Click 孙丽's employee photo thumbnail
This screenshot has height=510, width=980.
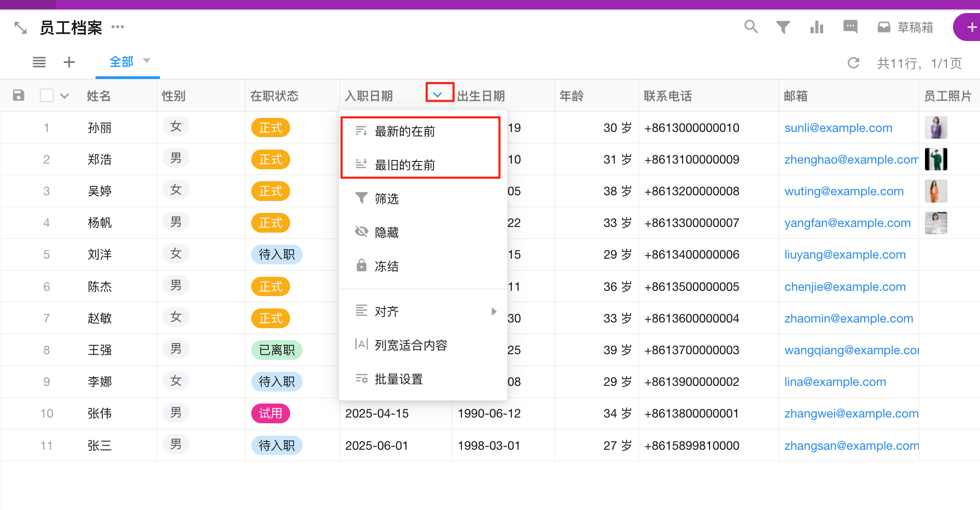tap(935, 127)
